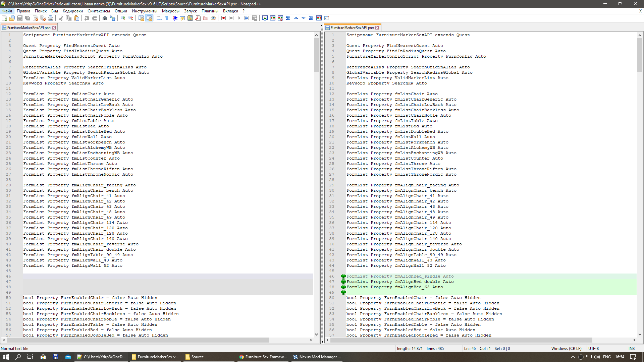Go to previous difference arrow
The height and width of the screenshot is (362, 644).
(296, 18)
